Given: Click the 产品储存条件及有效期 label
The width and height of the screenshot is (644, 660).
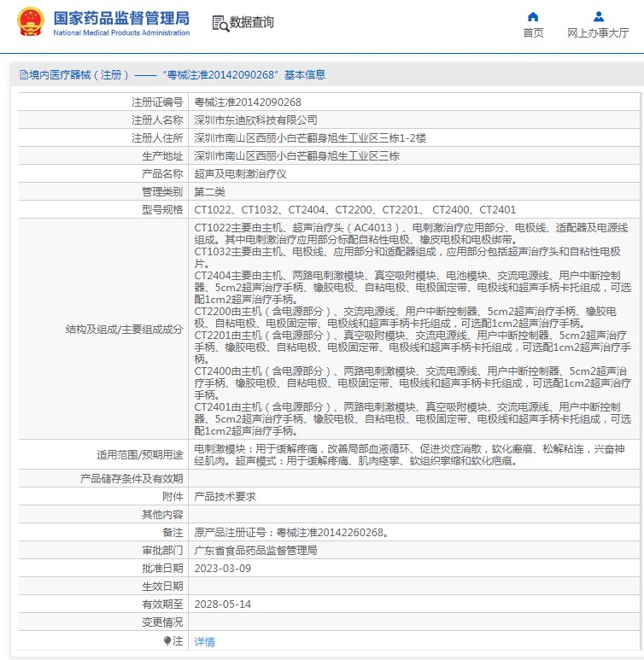Looking at the screenshot, I should click(132, 479).
